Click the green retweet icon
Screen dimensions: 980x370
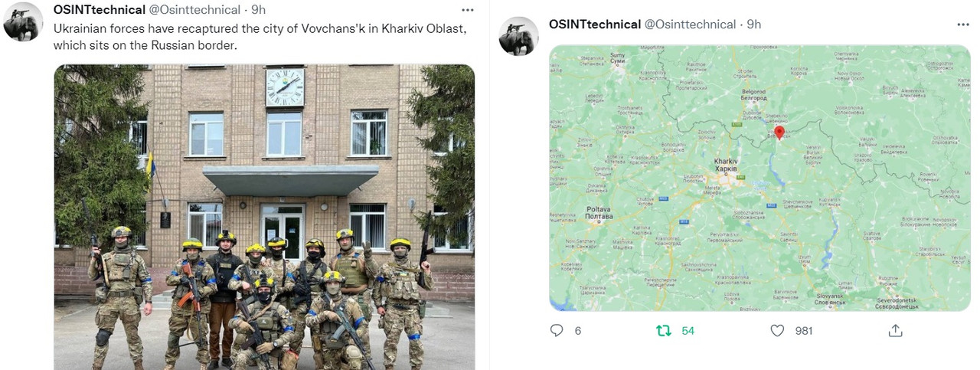point(664,331)
